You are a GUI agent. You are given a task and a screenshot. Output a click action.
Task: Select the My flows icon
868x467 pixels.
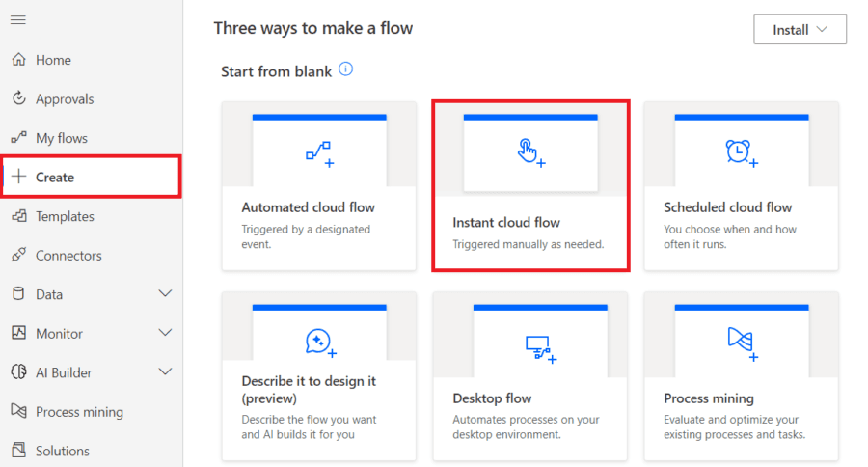[18, 138]
